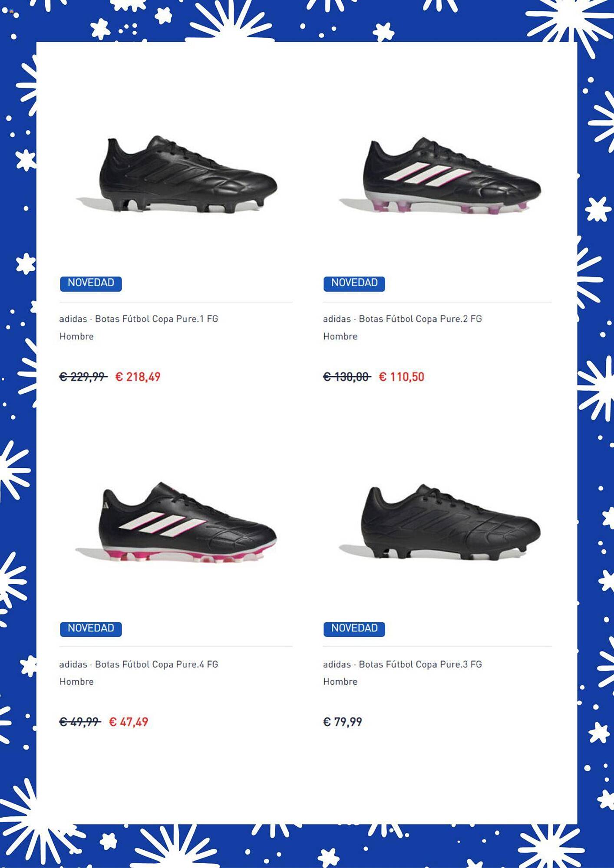Click the crossed-out € 49,99 price
This screenshot has width=614, height=868.
point(80,722)
